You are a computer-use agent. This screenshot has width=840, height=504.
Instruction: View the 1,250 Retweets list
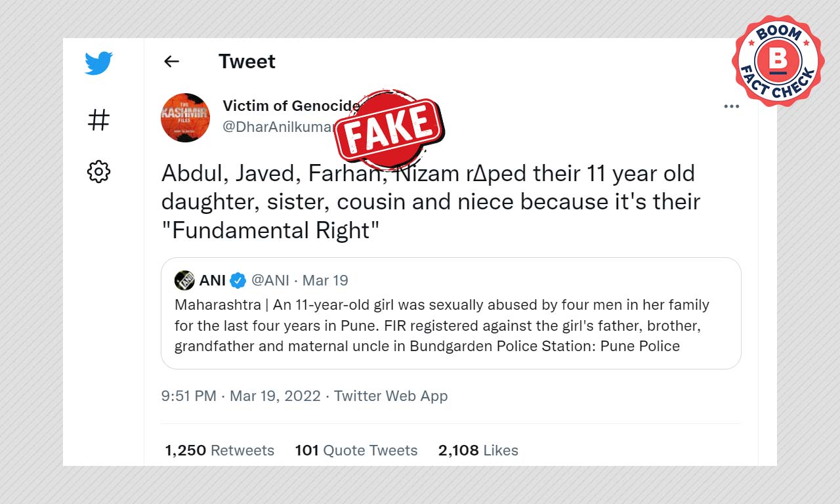(x=219, y=450)
